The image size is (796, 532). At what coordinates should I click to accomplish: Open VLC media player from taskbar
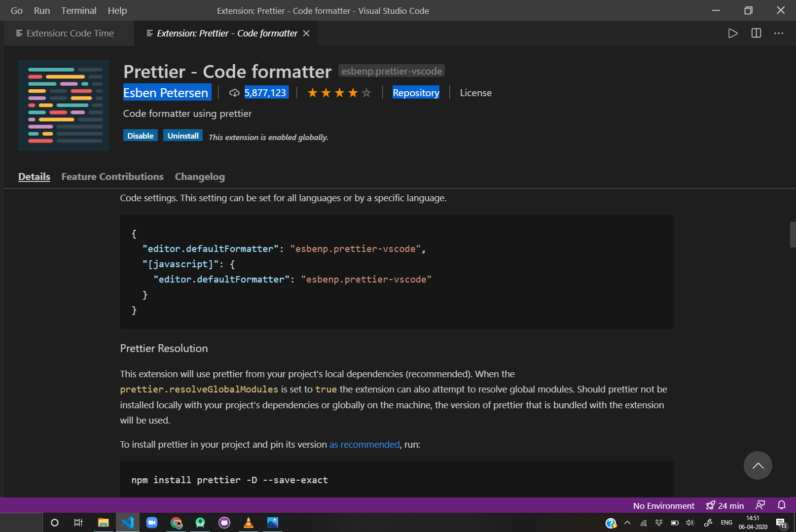pos(249,523)
